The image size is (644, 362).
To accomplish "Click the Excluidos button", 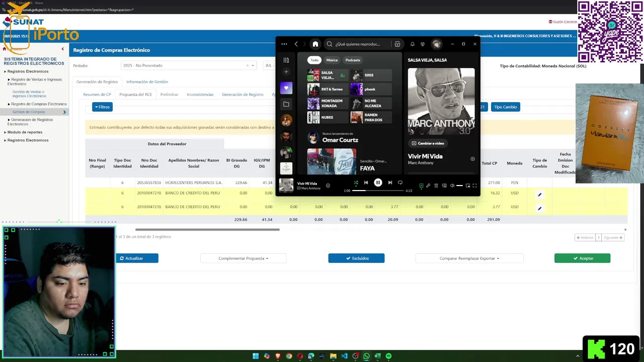I will pos(356,258).
